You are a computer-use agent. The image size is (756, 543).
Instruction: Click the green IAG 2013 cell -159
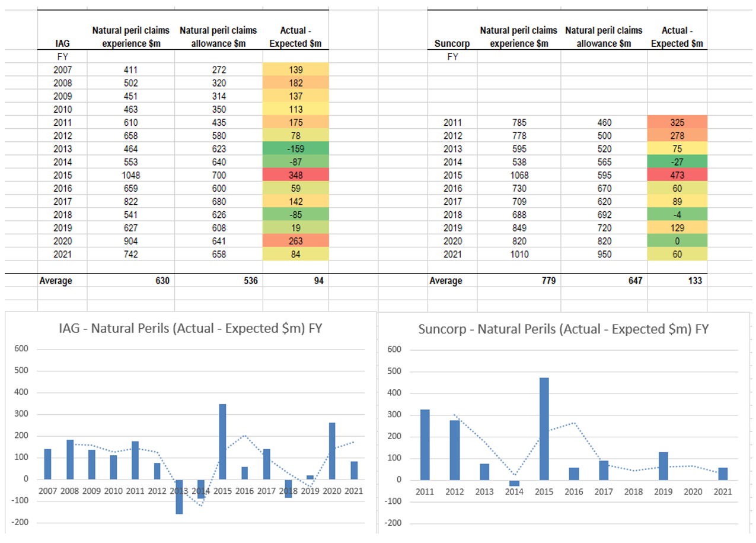point(295,148)
